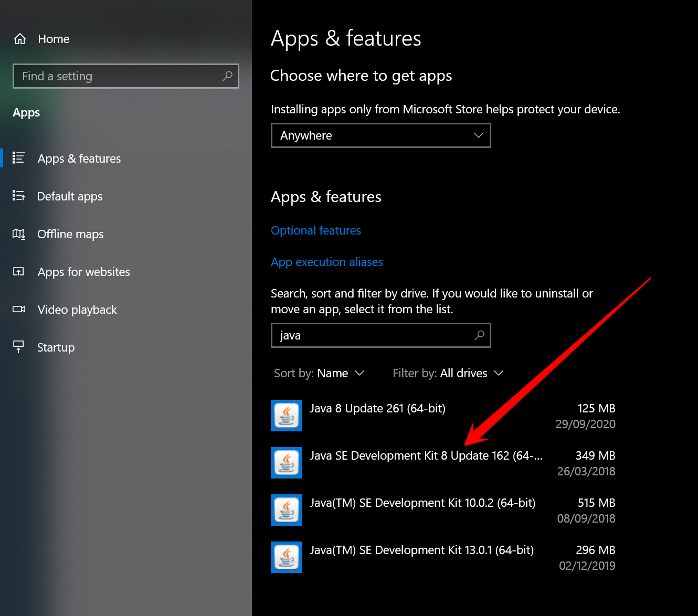Click the Offline maps sidebar icon
The height and width of the screenshot is (616, 698).
click(x=19, y=233)
